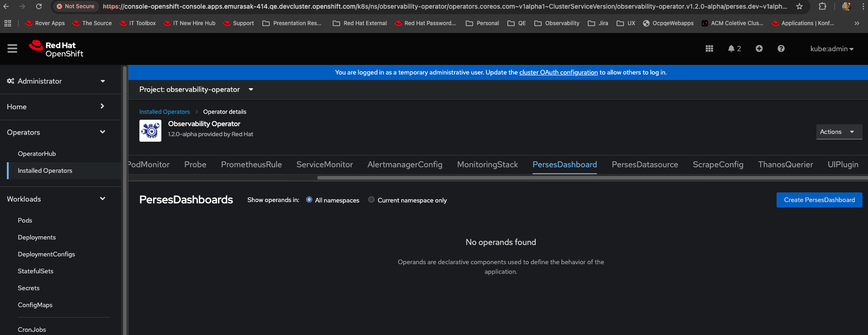Screen dimensions: 868x335
Task: Go back in browser history
Action: pyautogui.click(x=6, y=6)
